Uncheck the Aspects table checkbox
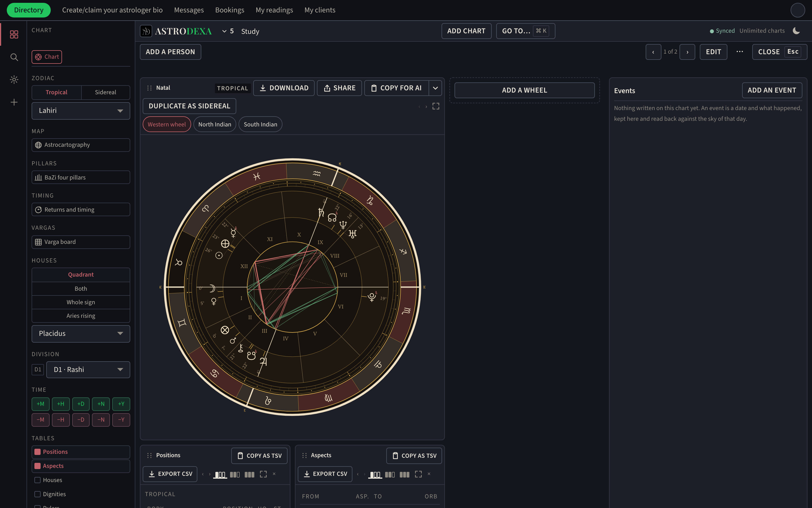 tap(37, 466)
